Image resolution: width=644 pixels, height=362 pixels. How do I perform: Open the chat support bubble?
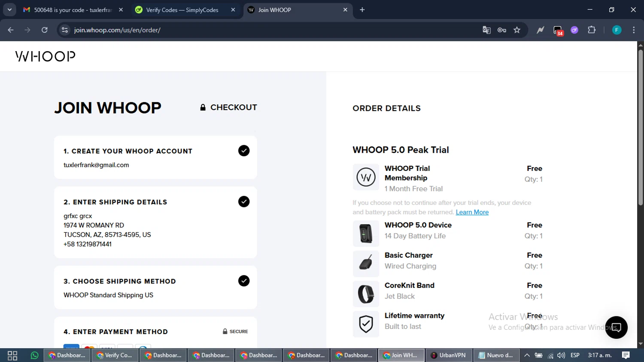(616, 327)
